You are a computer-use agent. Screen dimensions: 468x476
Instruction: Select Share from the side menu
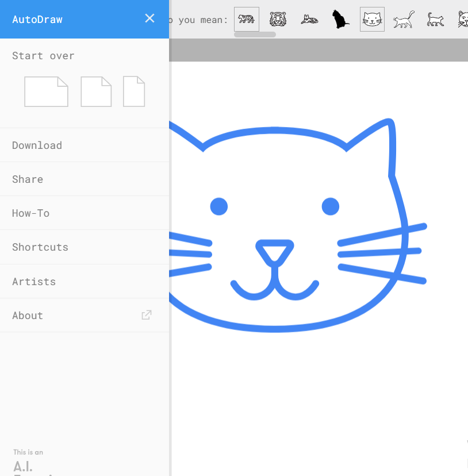[28, 179]
